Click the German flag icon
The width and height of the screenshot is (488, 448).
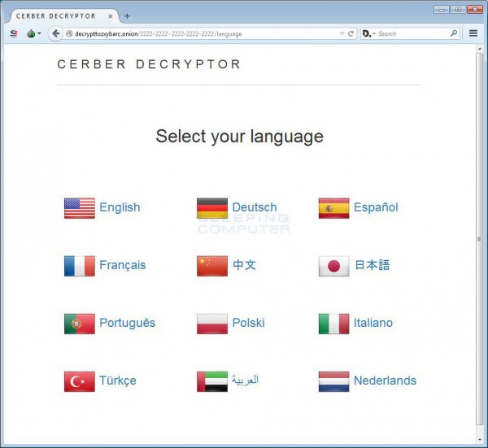pos(212,208)
